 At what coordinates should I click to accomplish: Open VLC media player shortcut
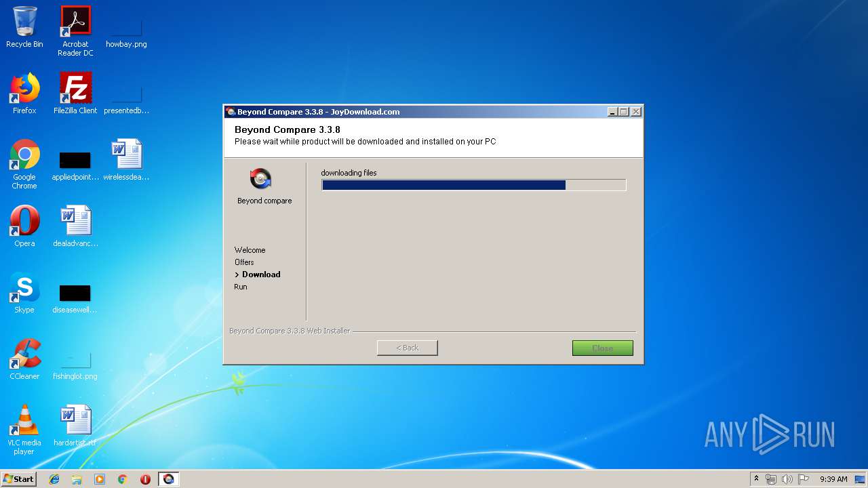[x=24, y=430]
